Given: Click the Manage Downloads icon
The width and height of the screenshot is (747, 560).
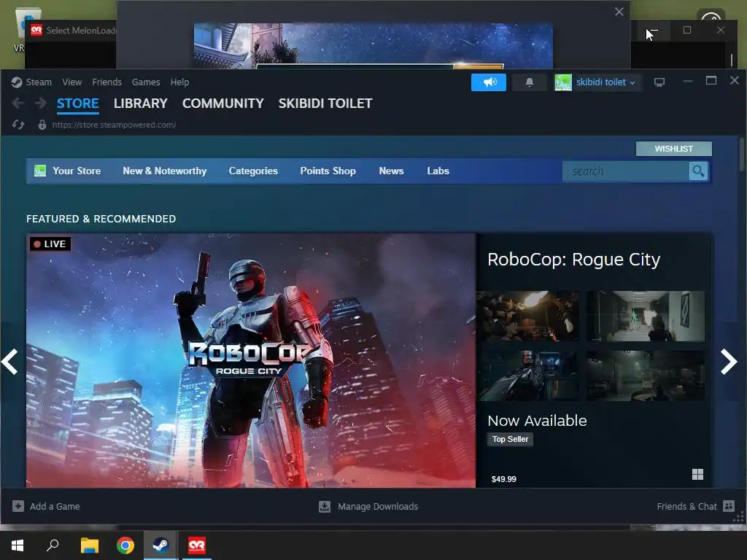Looking at the screenshot, I should pyautogui.click(x=325, y=506).
